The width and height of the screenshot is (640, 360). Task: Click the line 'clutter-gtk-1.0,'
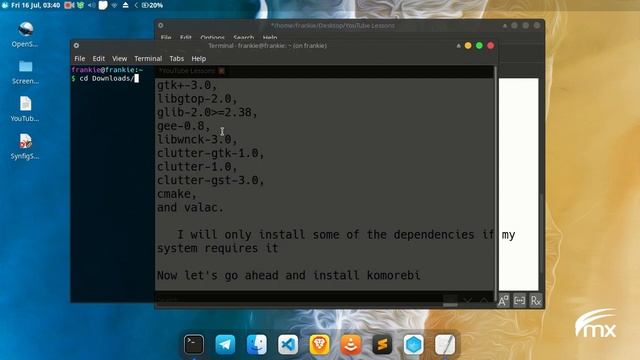click(x=211, y=153)
